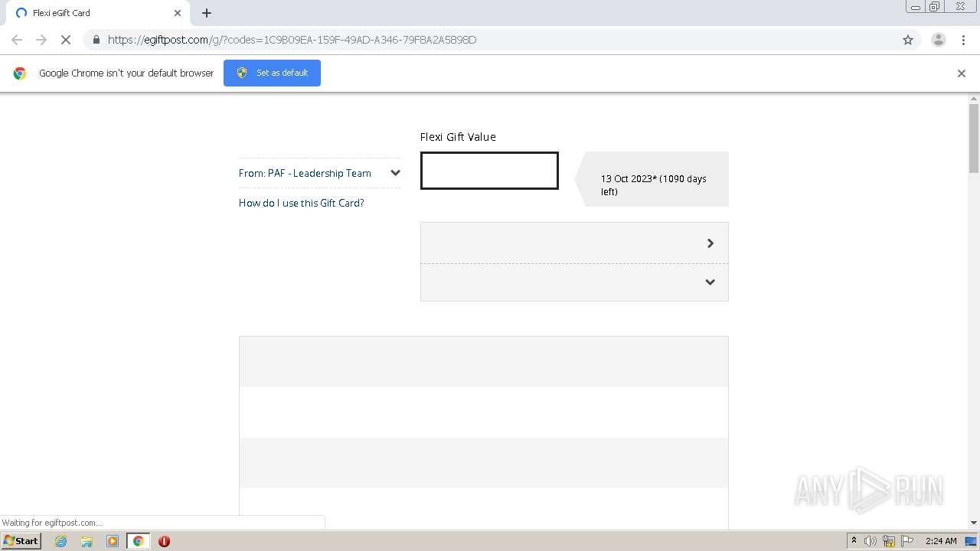Stop loading the page

[x=66, y=40]
